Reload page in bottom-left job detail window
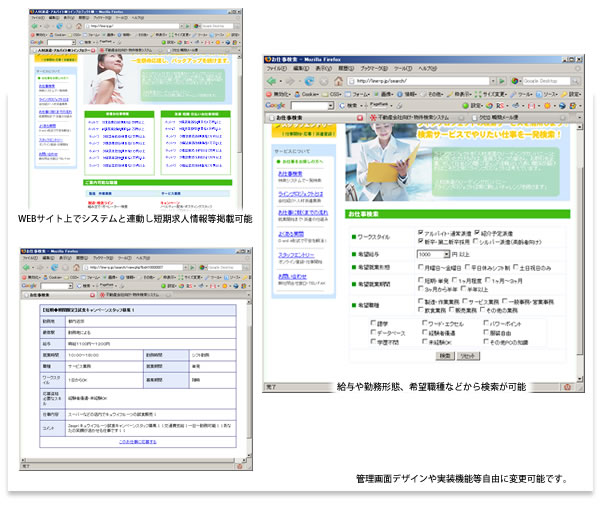Screen dimensions: 601x507 (x=54, y=267)
